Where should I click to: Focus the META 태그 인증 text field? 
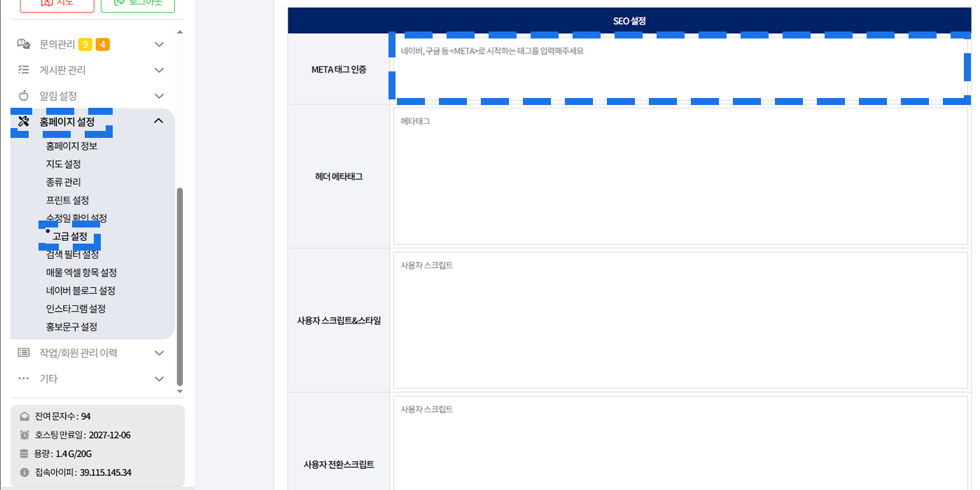tap(680, 68)
